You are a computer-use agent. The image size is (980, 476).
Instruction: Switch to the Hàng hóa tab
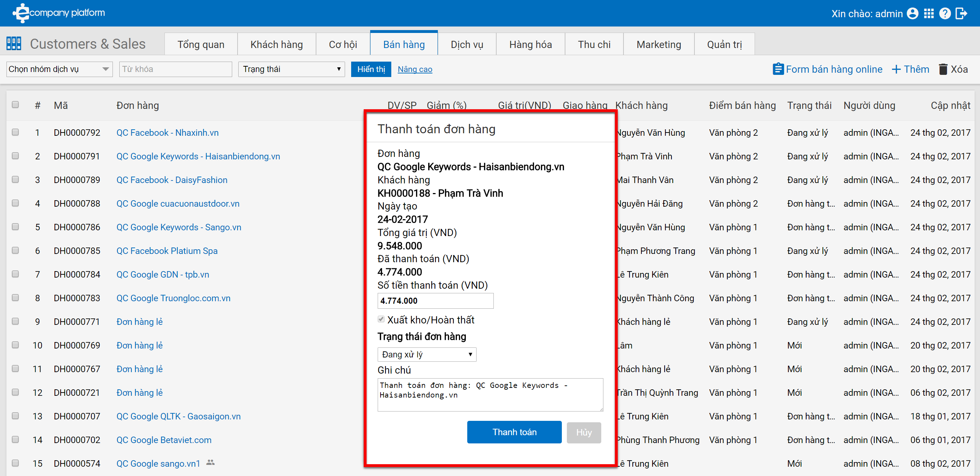click(x=530, y=44)
